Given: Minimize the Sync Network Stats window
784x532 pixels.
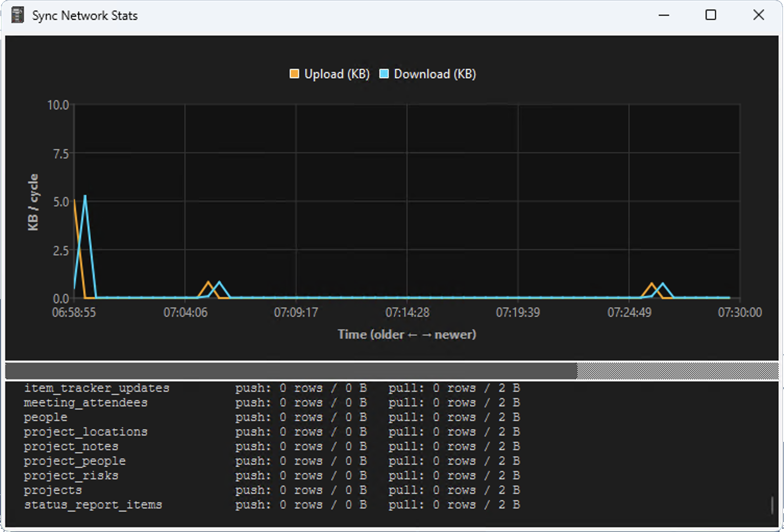Looking at the screenshot, I should [664, 15].
